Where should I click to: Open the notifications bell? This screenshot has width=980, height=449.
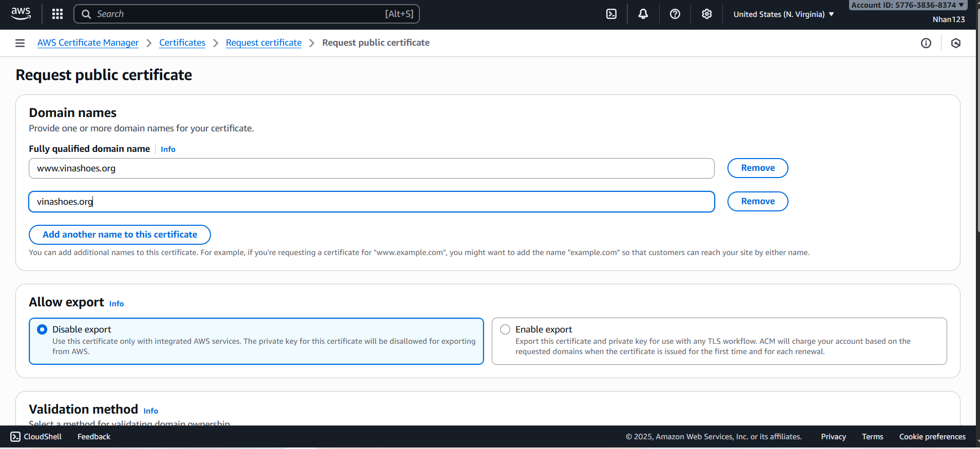point(643,14)
